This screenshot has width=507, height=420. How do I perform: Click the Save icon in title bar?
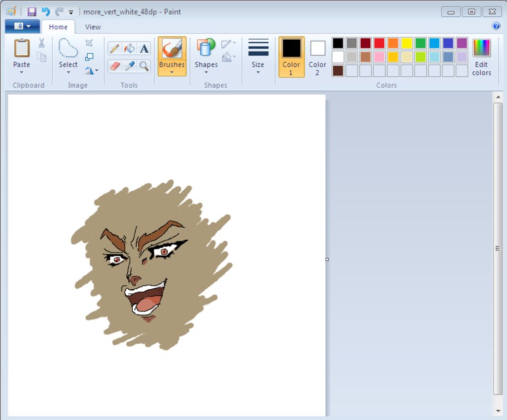tap(32, 12)
